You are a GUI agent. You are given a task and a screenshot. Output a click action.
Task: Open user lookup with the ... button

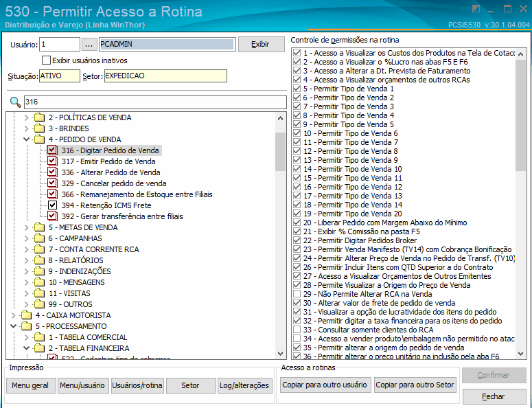[89, 45]
